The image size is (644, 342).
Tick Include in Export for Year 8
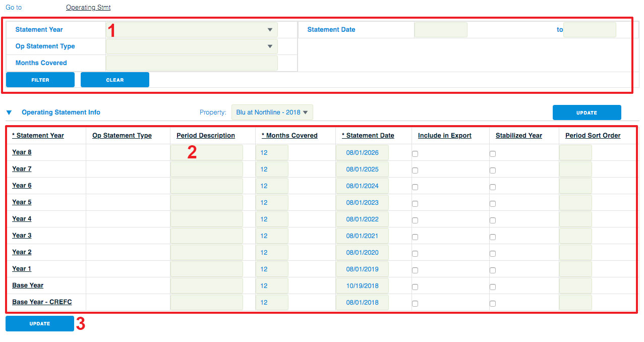pos(415,154)
